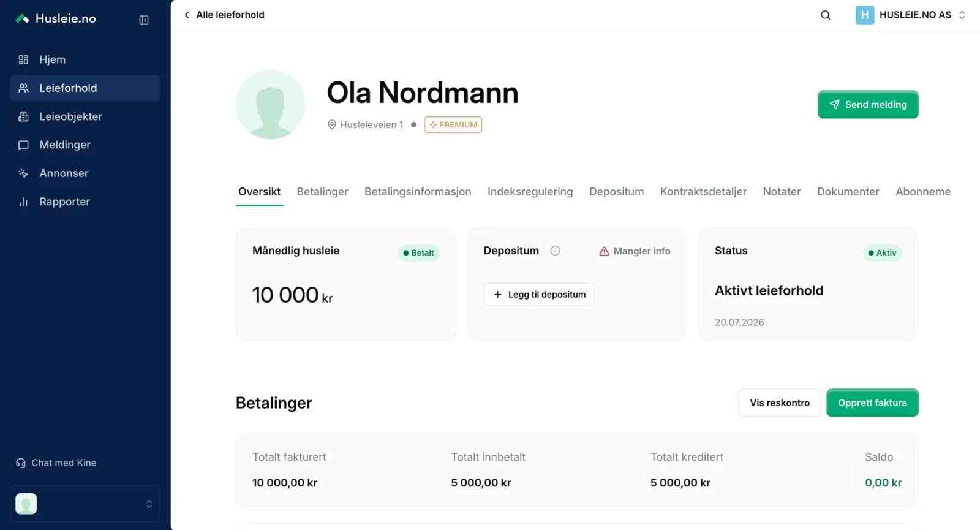
Task: Click the Rapporter bar chart icon
Action: [x=23, y=202]
